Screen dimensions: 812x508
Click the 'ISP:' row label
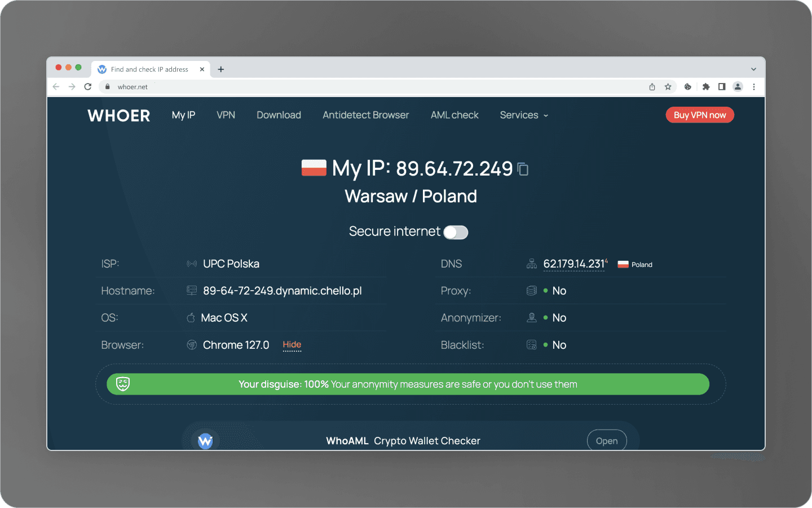tap(110, 264)
